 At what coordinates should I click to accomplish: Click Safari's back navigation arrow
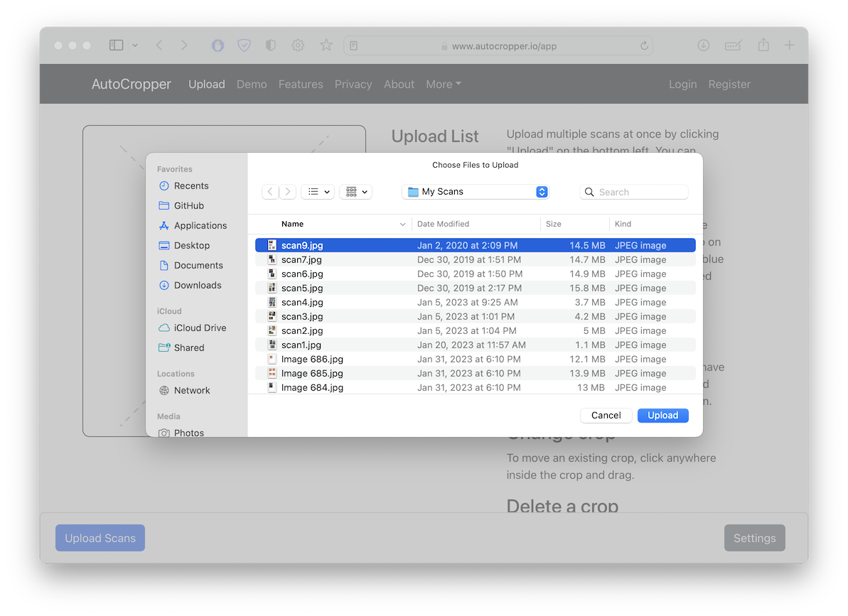(159, 45)
